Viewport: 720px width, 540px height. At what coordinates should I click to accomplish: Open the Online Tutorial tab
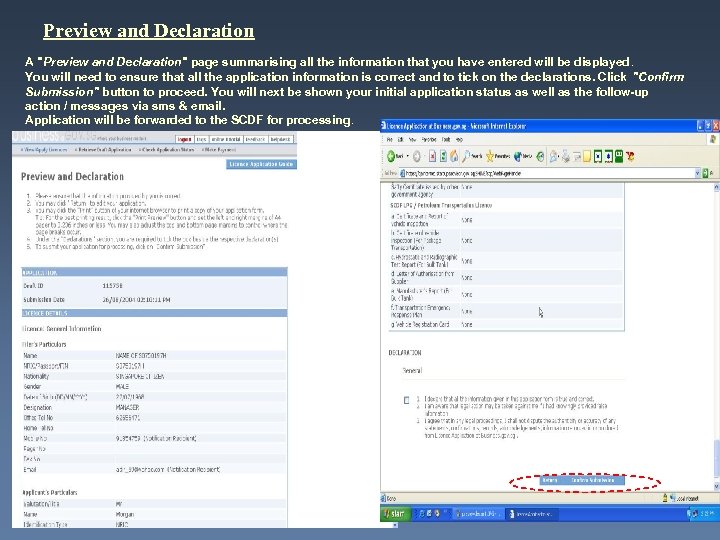[226, 139]
